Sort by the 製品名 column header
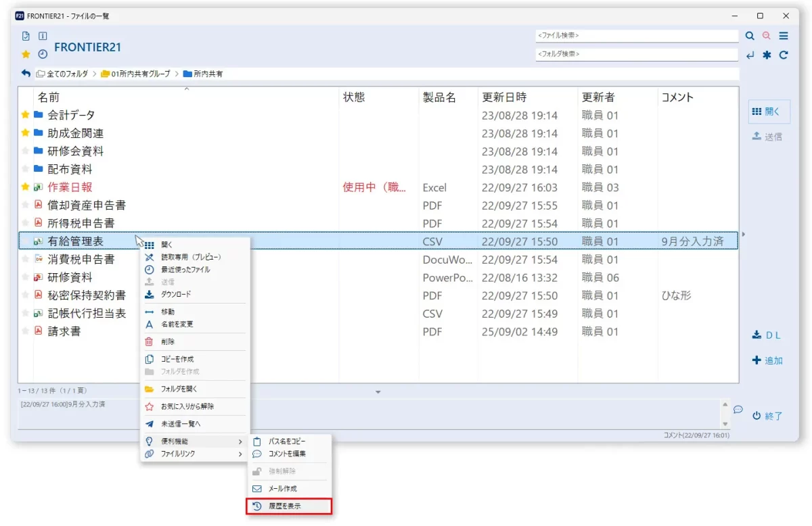Screen dimensions: 812x526 [439, 97]
